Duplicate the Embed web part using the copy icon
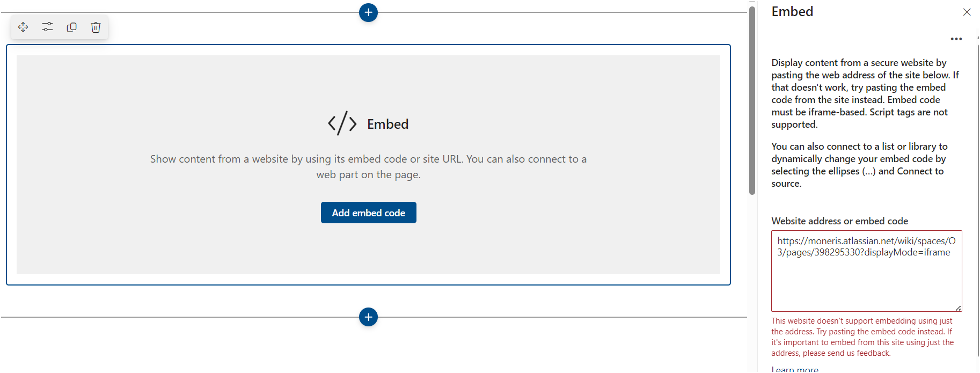Screen dimensions: 980x373 [x=71, y=27]
